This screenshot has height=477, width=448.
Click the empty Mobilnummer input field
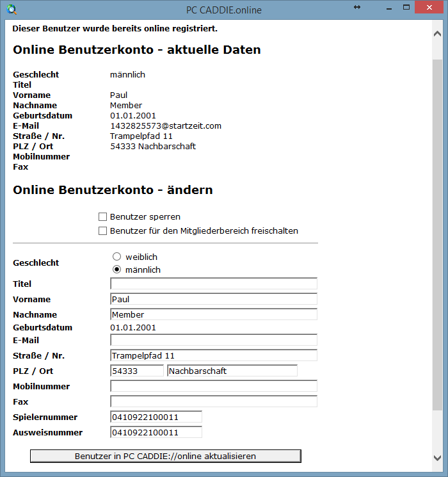coord(214,386)
